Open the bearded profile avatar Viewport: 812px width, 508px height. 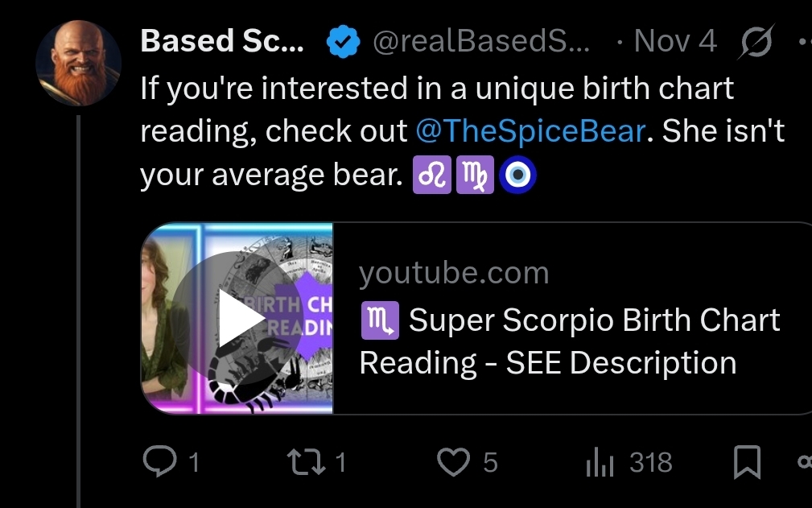79,63
